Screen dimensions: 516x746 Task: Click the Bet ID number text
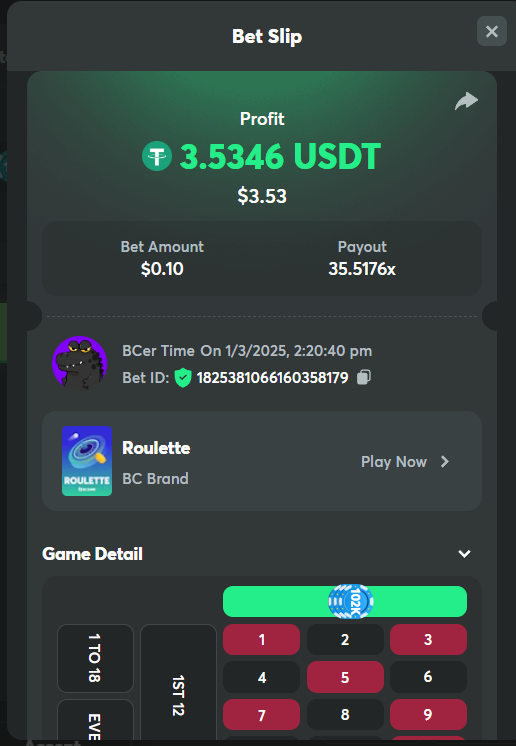(273, 378)
